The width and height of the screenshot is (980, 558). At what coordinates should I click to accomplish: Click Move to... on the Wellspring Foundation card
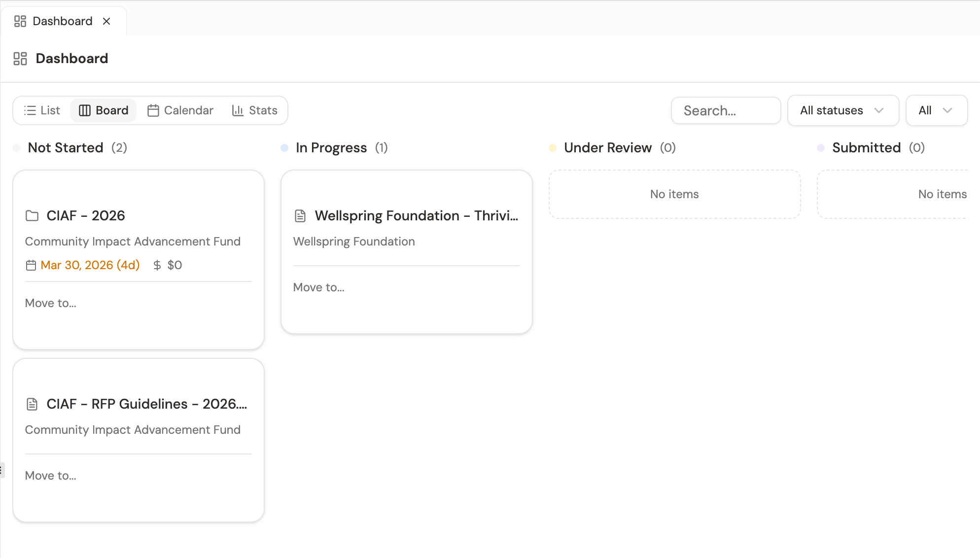[318, 287]
